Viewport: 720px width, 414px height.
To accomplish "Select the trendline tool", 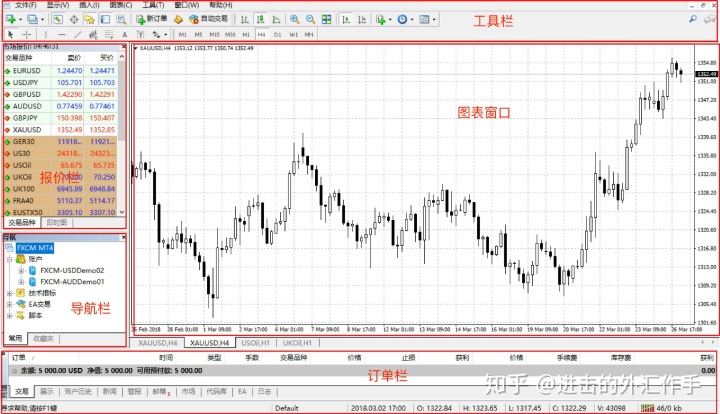I will (78, 34).
